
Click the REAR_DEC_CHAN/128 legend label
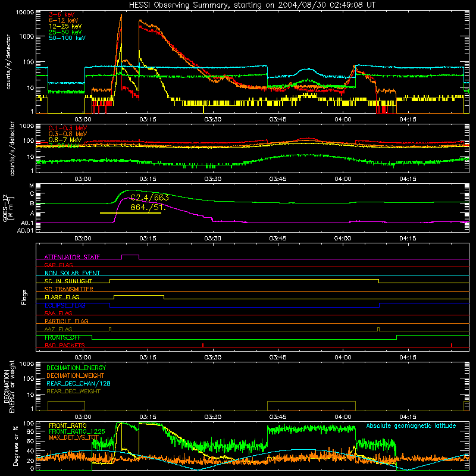79,383
